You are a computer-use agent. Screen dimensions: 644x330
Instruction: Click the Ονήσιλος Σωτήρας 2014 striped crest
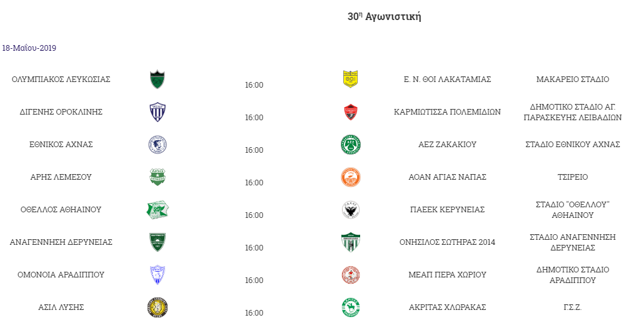[x=350, y=242]
